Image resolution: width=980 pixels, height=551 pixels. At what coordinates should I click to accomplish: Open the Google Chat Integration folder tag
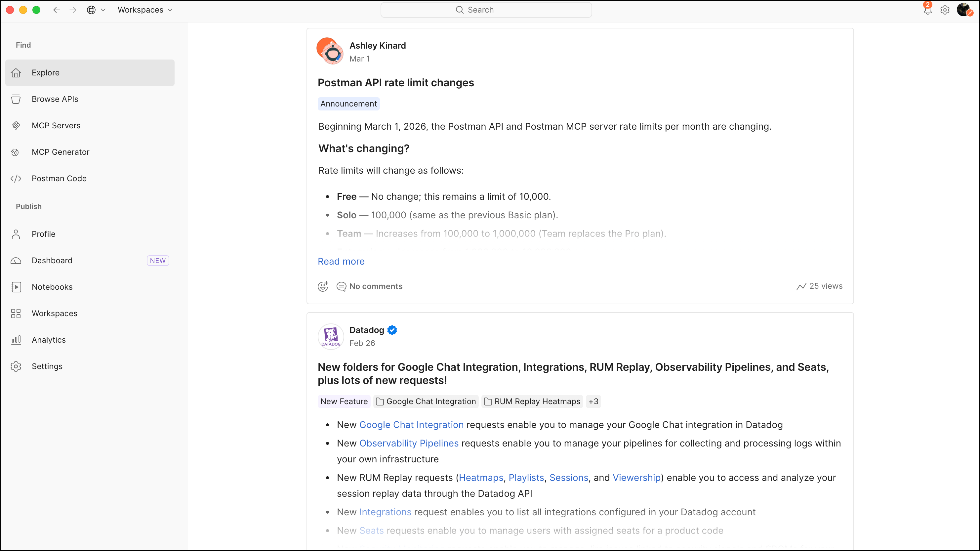coord(426,402)
